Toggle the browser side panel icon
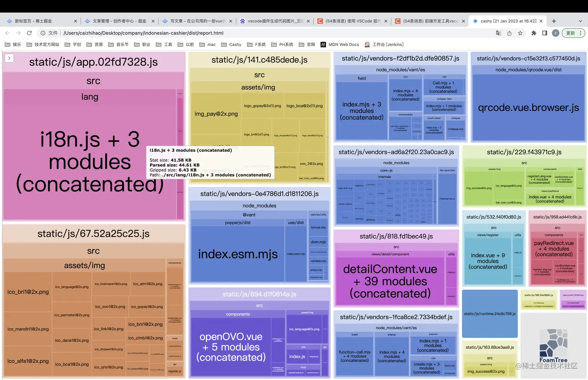The width and height of the screenshot is (588, 380). [545, 33]
